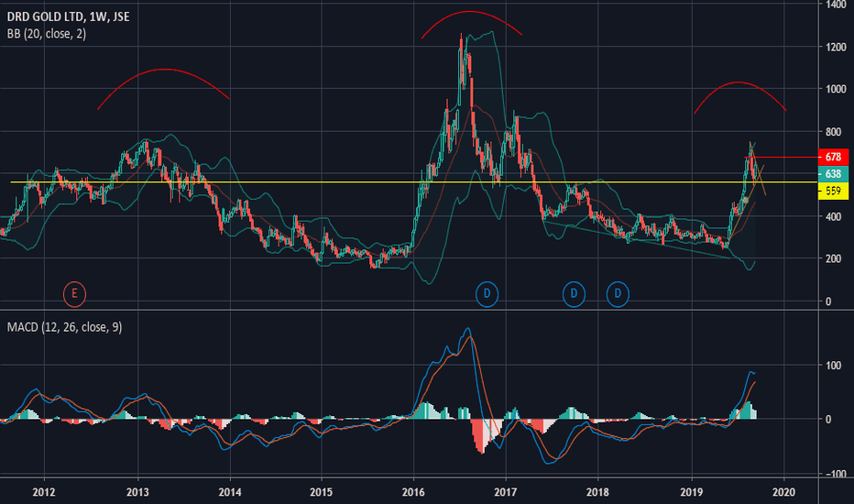
Task: Click the 2014 label on the time axis
Action: (230, 492)
